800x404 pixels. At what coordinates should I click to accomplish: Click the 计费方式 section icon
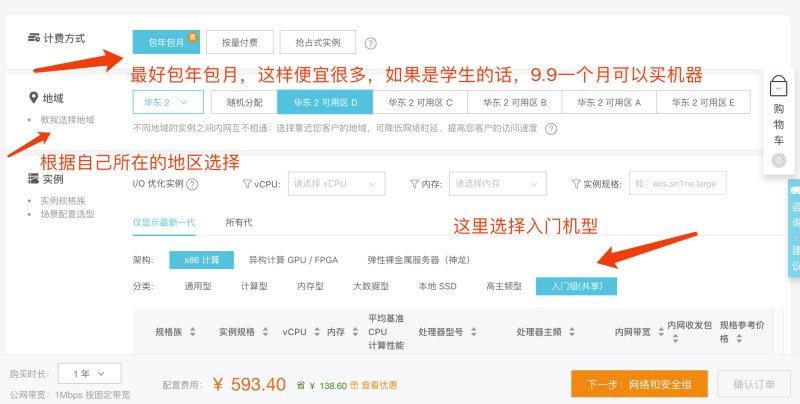point(34,38)
